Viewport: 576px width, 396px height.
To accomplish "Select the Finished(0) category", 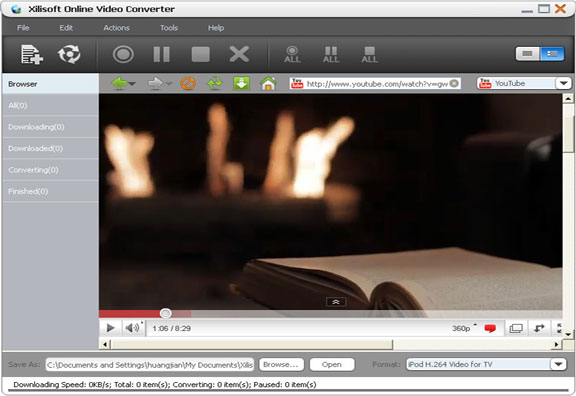I will coord(51,191).
